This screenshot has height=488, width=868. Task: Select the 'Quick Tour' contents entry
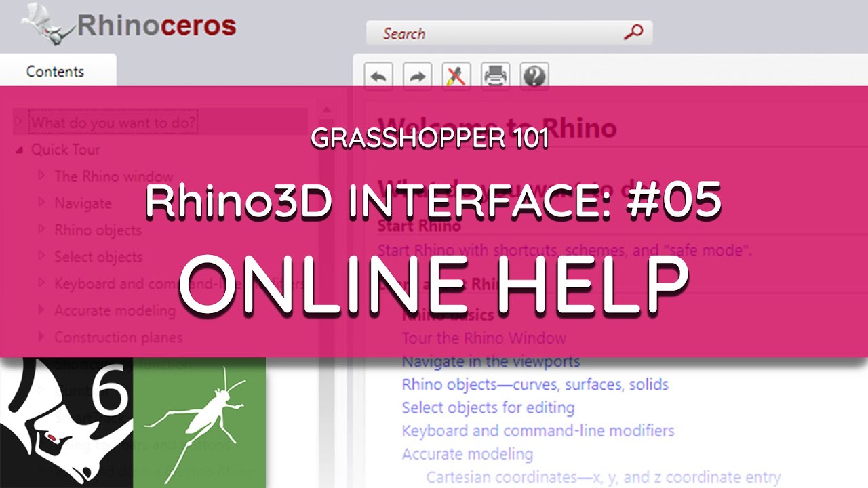[66, 150]
